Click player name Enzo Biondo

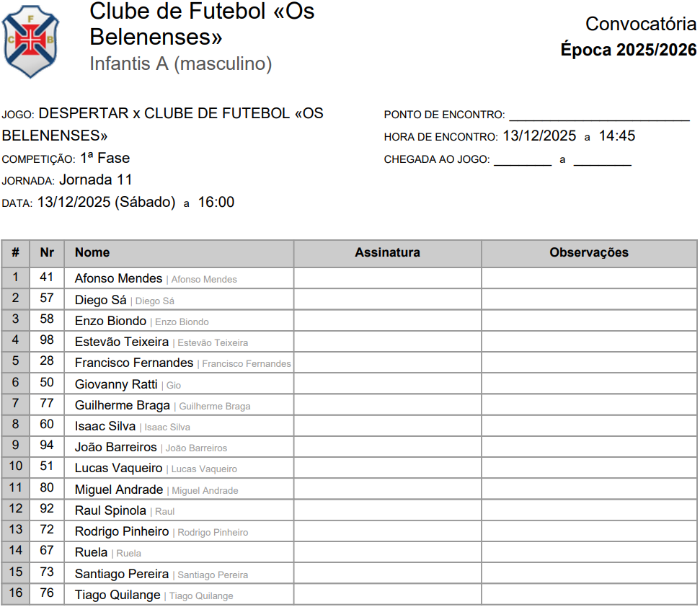(110, 321)
